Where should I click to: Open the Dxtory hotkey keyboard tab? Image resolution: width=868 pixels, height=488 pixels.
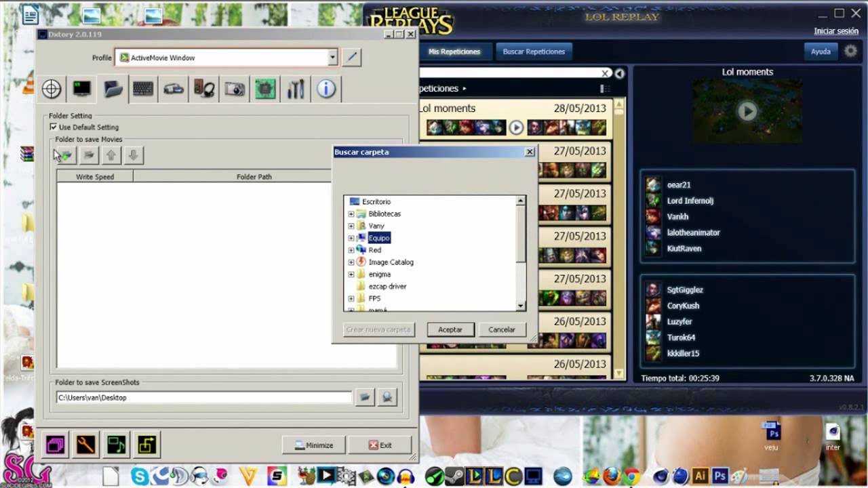143,89
